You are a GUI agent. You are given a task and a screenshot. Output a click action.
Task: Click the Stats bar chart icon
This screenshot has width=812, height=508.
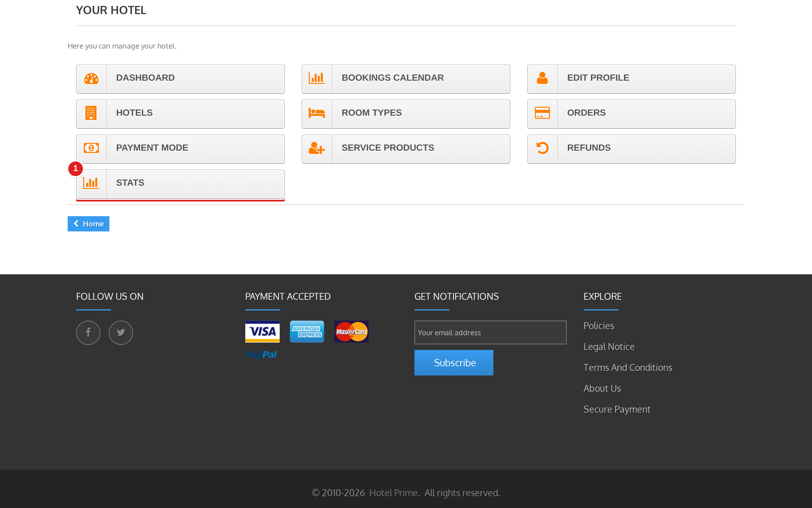coord(91,183)
